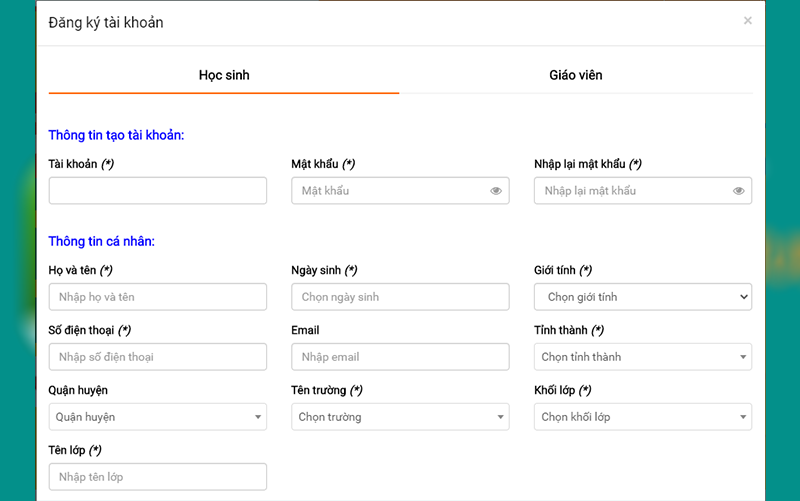Switch to the Giáo viên tab

click(x=576, y=75)
